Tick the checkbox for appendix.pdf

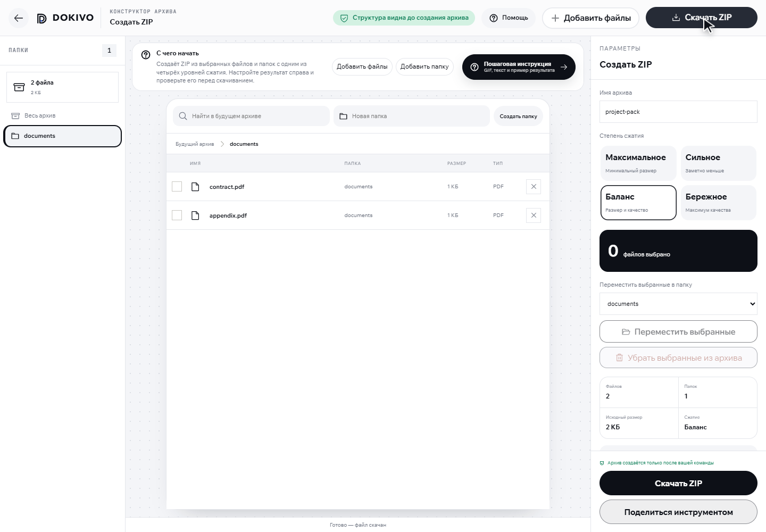click(x=177, y=215)
